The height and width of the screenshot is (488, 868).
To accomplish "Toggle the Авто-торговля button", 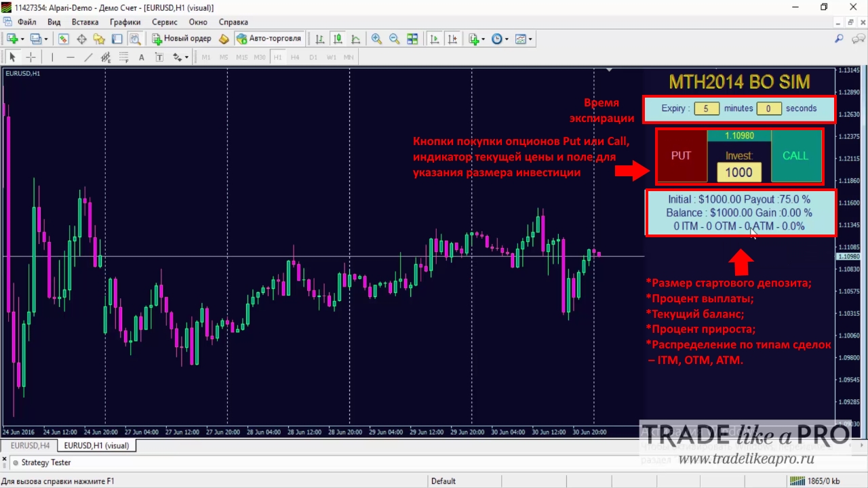I will click(269, 39).
